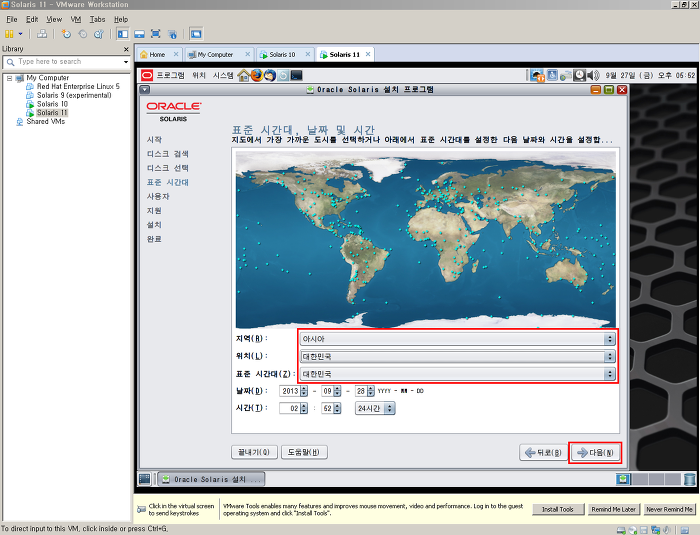Screen dimensions: 700x535
Task: Close the Solaris 11 tab
Action: (368, 54)
